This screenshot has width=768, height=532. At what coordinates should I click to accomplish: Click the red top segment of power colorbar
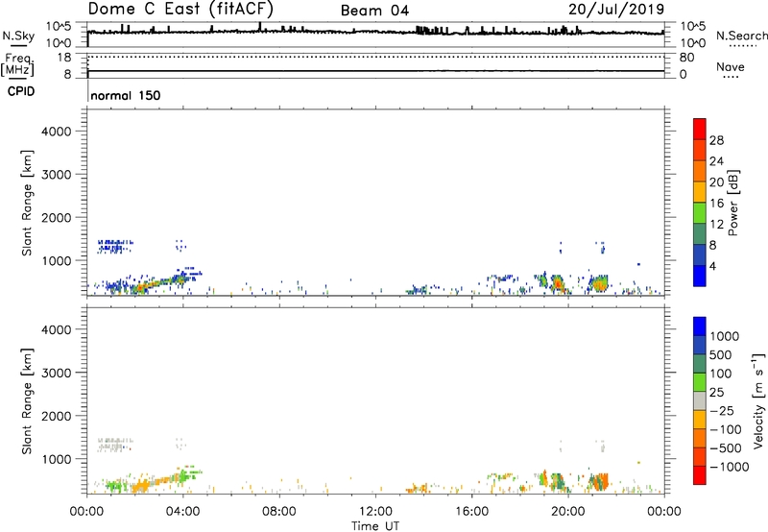pos(700,129)
